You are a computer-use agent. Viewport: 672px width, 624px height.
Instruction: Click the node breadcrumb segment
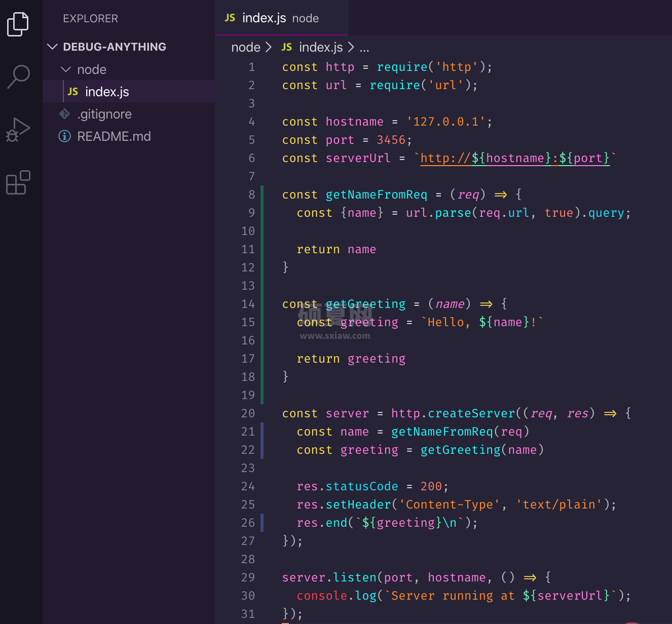pos(246,48)
